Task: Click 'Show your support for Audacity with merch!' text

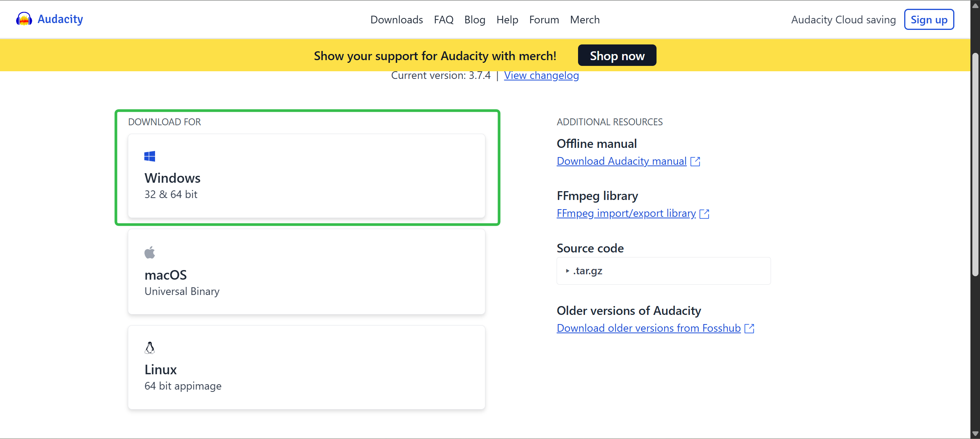Action: (x=435, y=56)
